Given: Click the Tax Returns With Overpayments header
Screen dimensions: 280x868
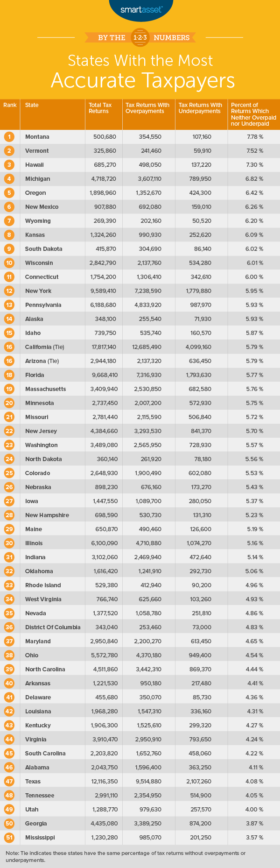Looking at the screenshot, I should 147,108.
